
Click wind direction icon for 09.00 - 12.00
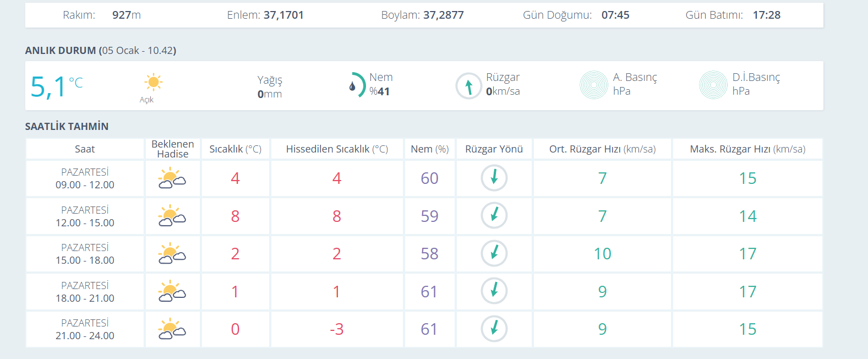[494, 178]
